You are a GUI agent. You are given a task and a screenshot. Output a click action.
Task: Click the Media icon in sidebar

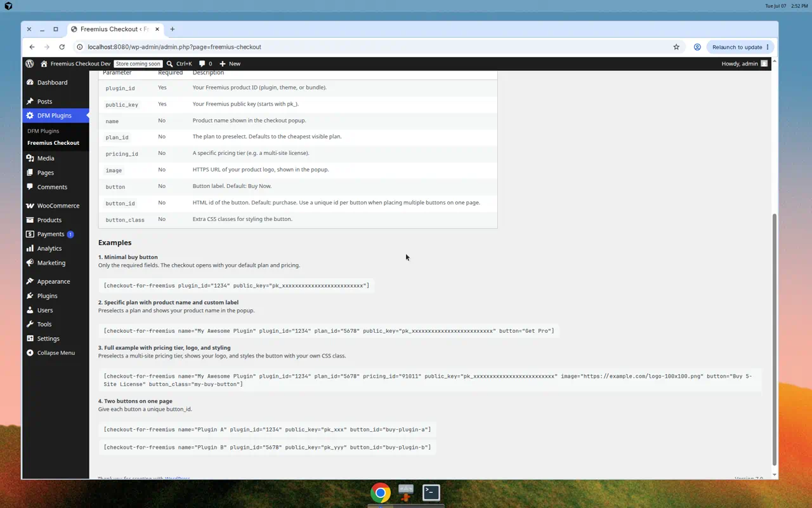tap(30, 158)
